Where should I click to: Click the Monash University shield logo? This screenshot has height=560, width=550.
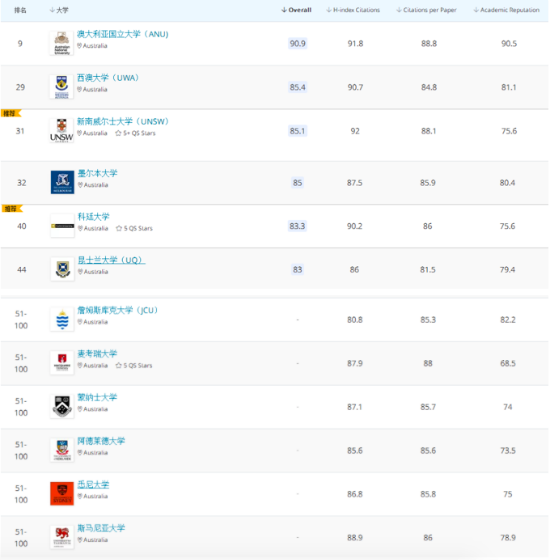pyautogui.click(x=62, y=406)
